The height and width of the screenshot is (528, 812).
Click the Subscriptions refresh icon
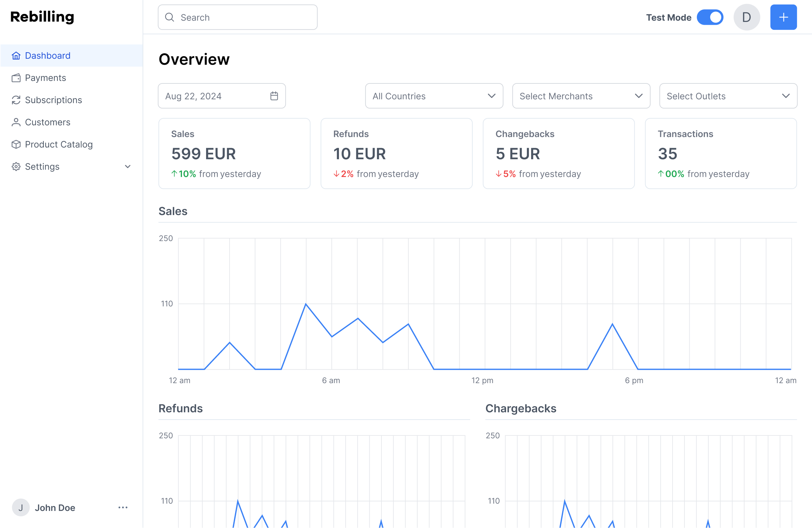coord(16,100)
